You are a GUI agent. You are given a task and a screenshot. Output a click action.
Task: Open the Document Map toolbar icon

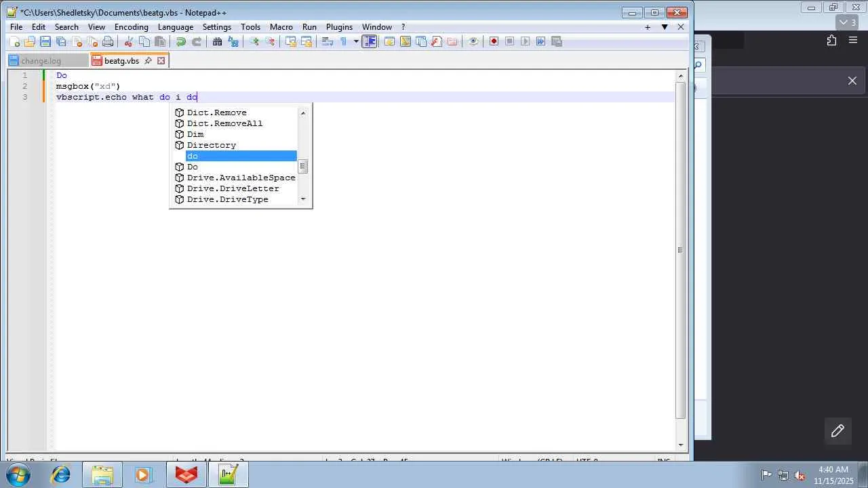pyautogui.click(x=405, y=41)
